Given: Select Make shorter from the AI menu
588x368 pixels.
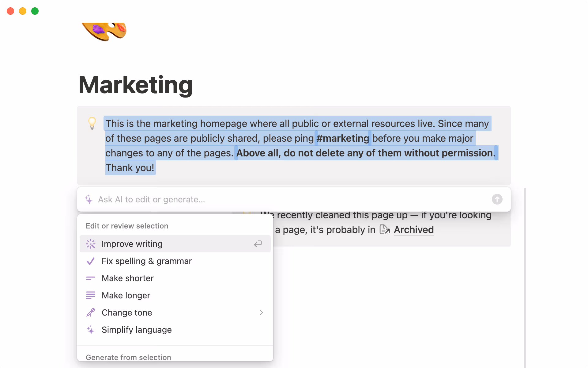Looking at the screenshot, I should [128, 278].
